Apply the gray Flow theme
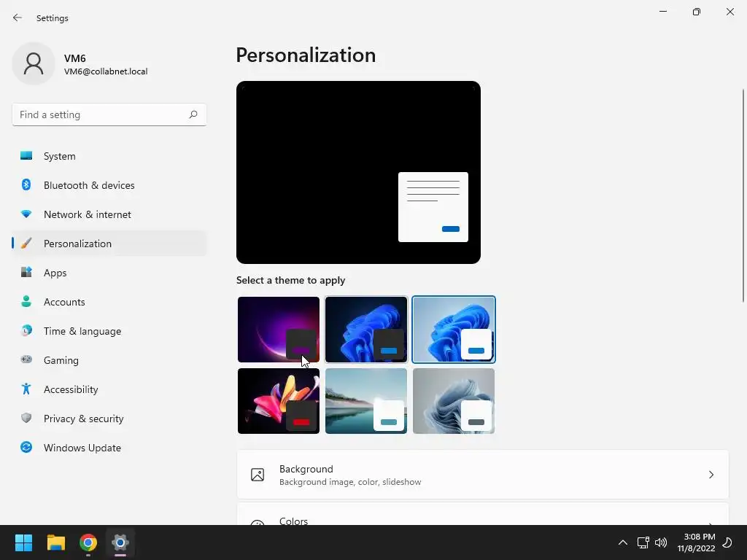 tap(454, 401)
